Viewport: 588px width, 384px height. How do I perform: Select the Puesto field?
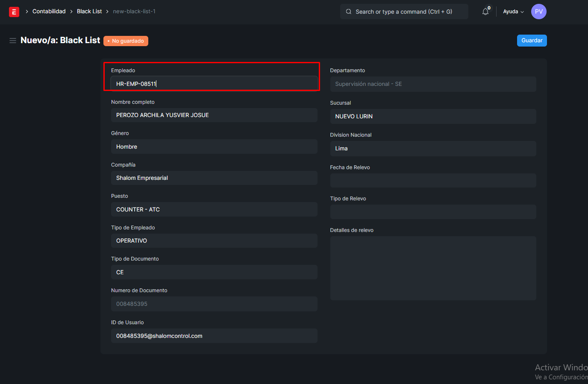214,209
